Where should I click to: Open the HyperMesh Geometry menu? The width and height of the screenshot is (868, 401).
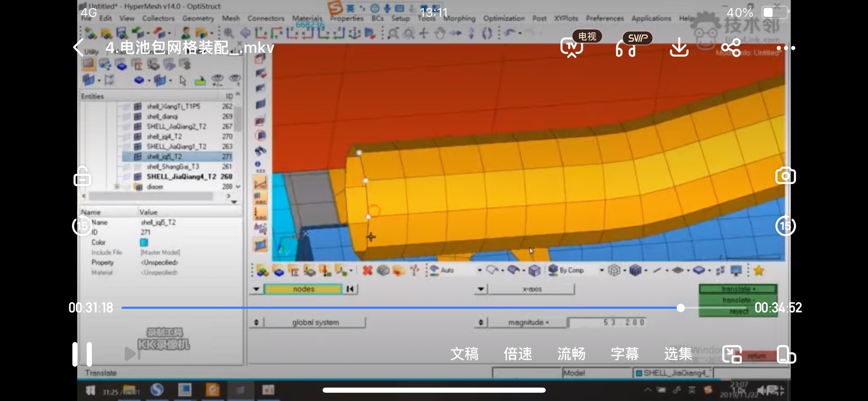(198, 18)
